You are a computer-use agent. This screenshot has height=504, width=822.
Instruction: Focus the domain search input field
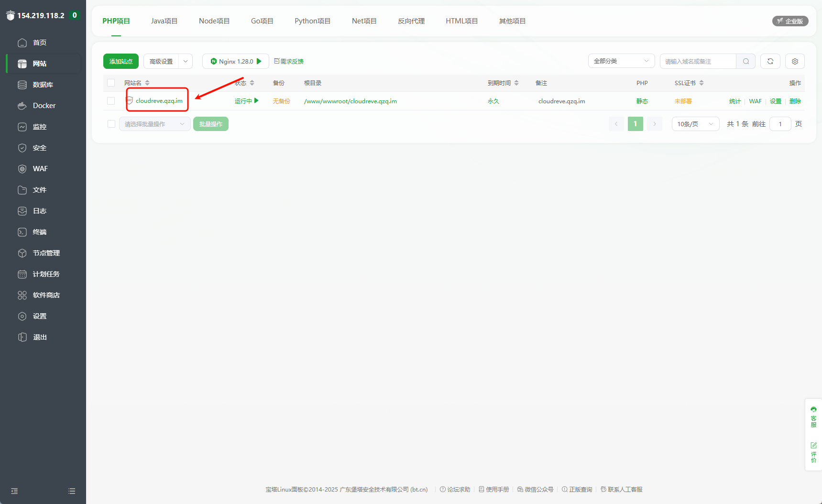[x=697, y=61]
